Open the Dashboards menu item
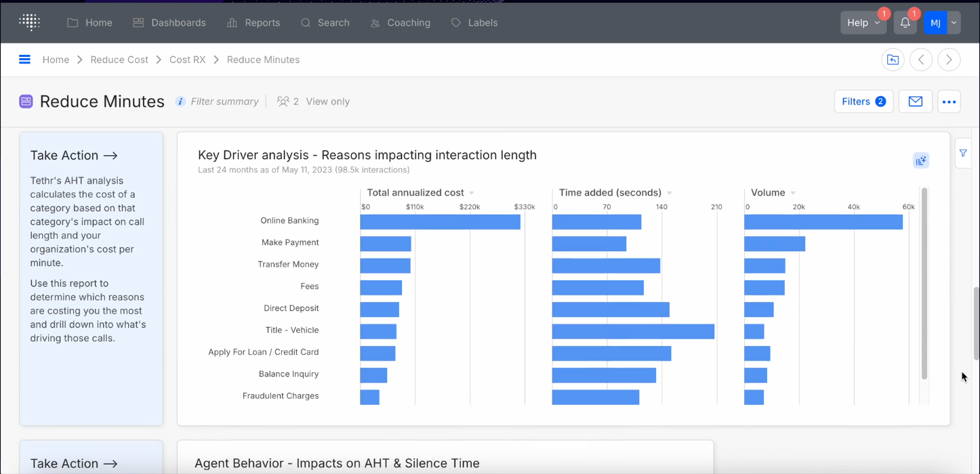Screen dimensions: 980x474 pyautogui.click(x=169, y=22)
